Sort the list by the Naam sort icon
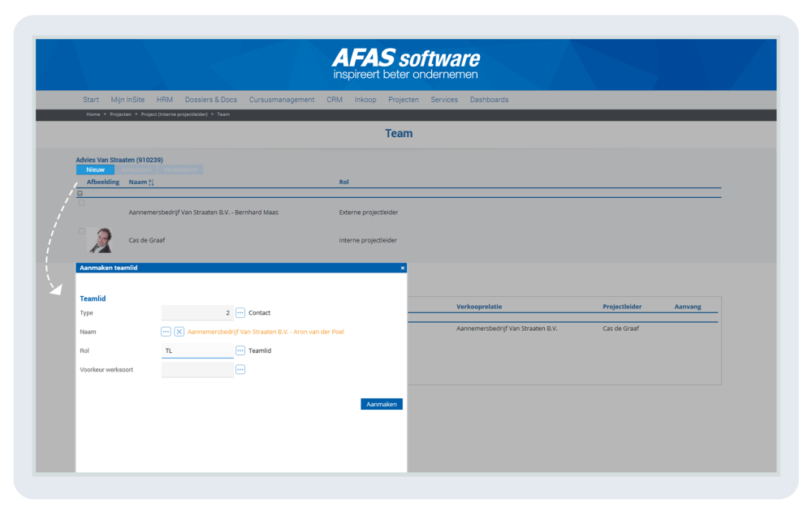 (151, 183)
